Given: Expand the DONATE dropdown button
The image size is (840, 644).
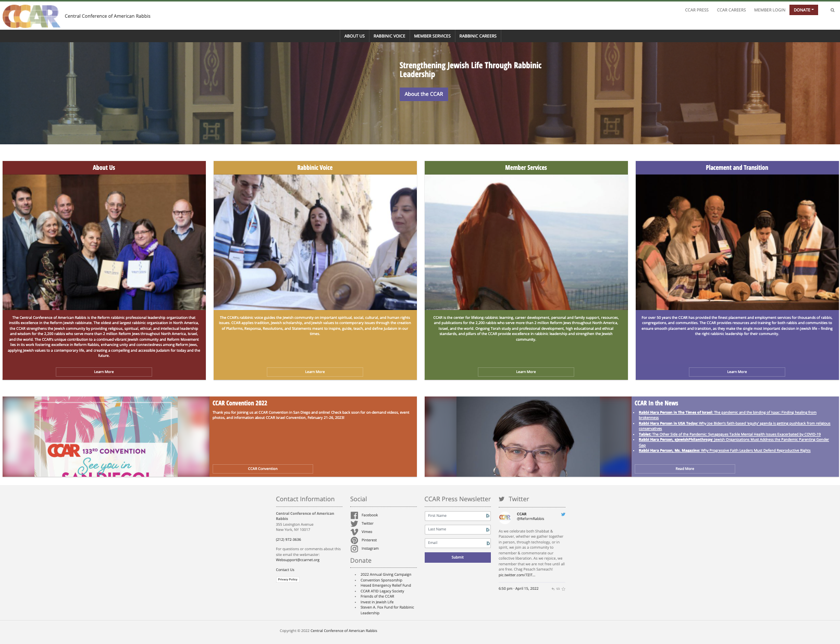Looking at the screenshot, I should click(x=804, y=10).
